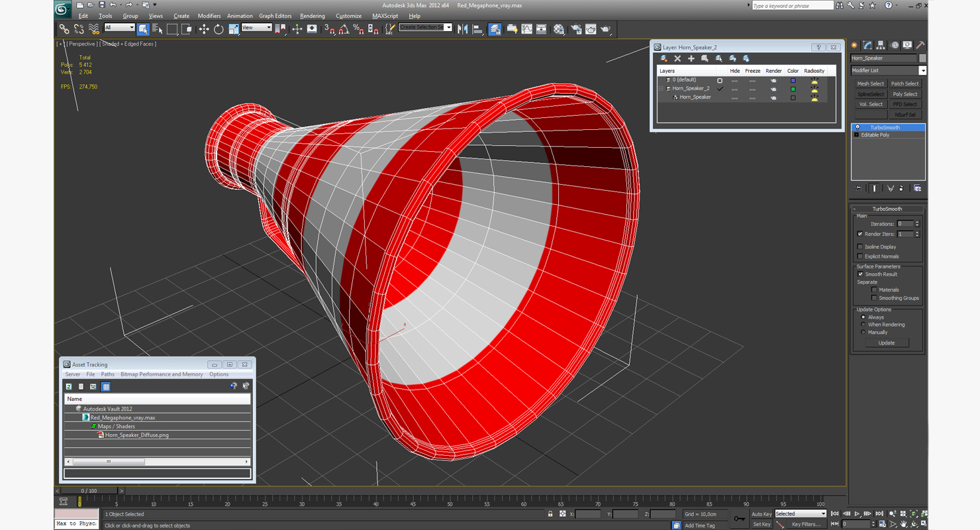Select the Always update option
The width and height of the screenshot is (980, 530).
863,317
